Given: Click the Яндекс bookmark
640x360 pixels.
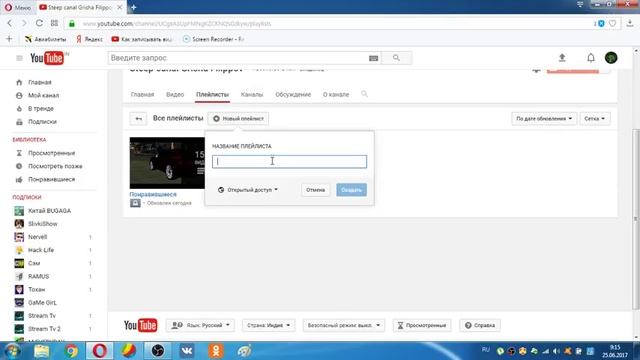Looking at the screenshot, I should click(x=89, y=39).
